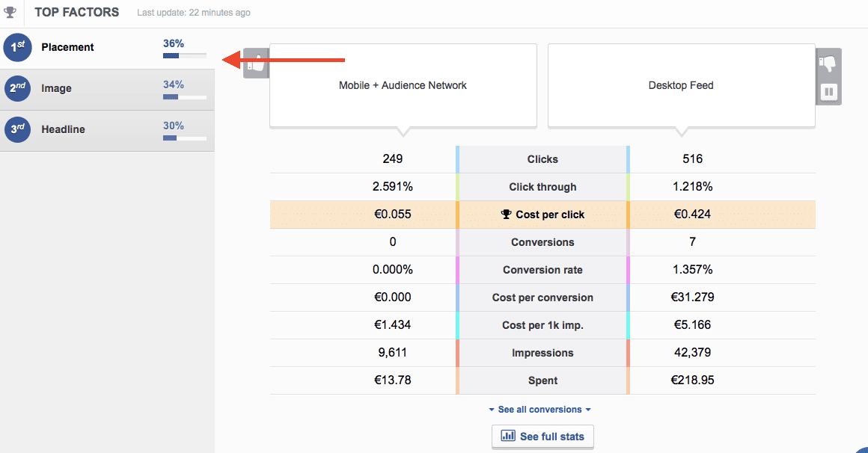Click the See full stats button
The width and height of the screenshot is (868, 453).
pyautogui.click(x=542, y=437)
